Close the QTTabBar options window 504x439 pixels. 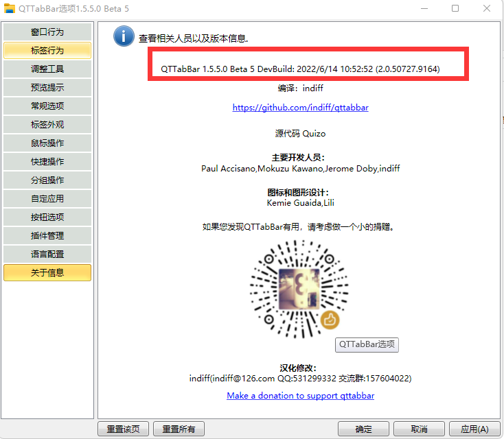(487, 8)
